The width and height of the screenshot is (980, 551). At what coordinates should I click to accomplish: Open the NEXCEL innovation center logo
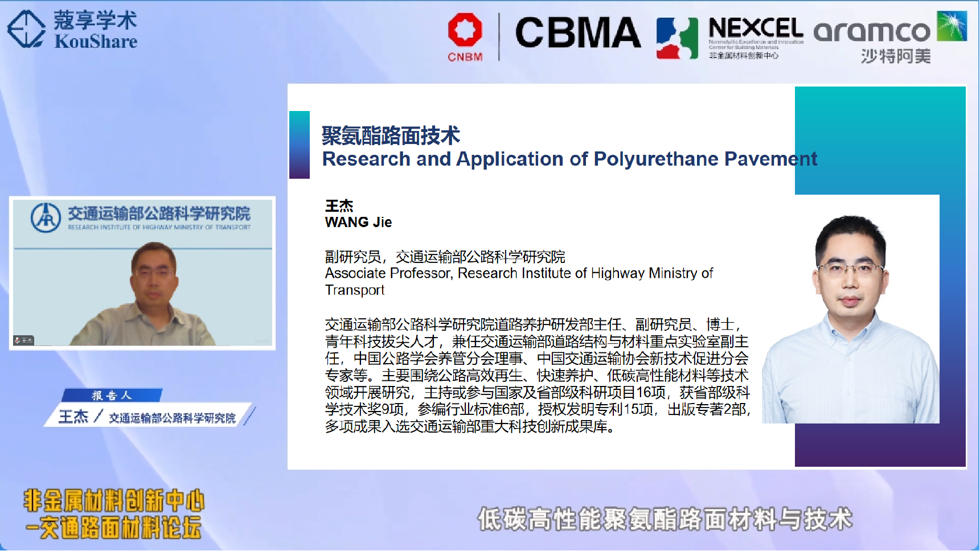(729, 37)
